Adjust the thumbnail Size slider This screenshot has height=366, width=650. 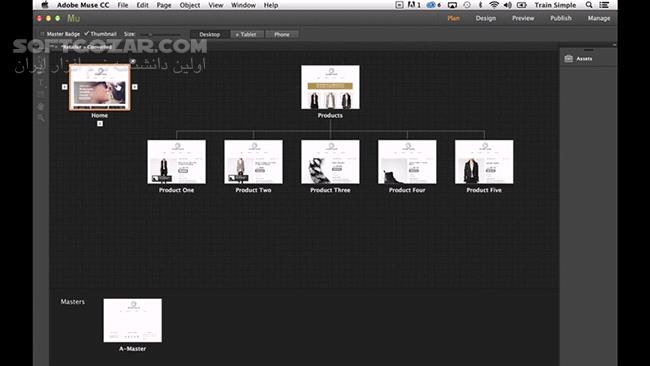point(160,34)
